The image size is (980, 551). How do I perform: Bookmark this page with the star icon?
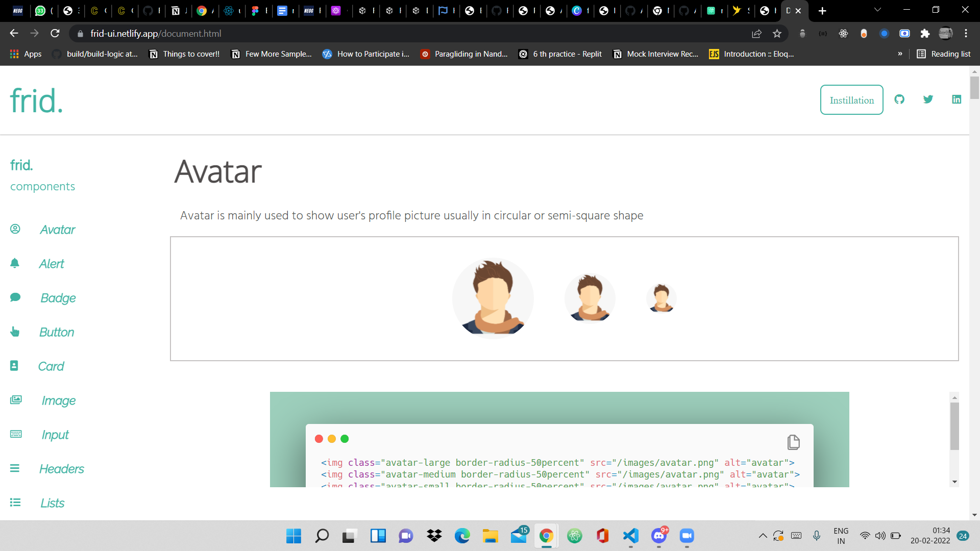[777, 34]
